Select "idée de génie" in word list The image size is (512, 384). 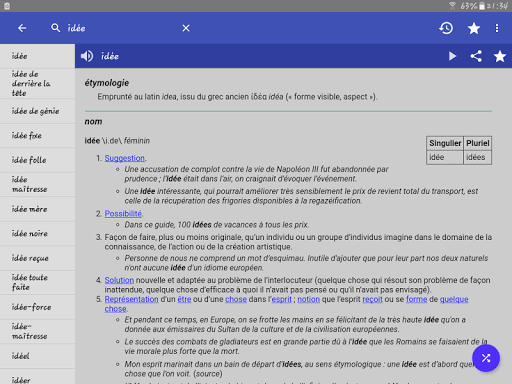[x=37, y=111]
